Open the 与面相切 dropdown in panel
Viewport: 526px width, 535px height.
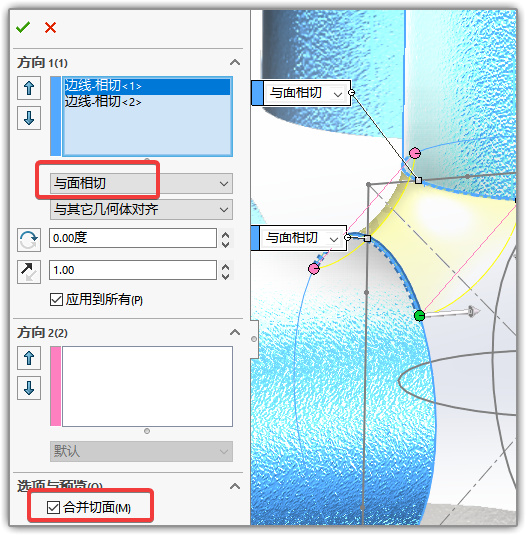141,183
